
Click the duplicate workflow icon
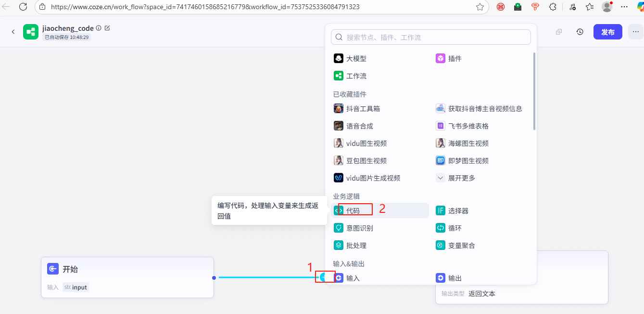(x=559, y=32)
